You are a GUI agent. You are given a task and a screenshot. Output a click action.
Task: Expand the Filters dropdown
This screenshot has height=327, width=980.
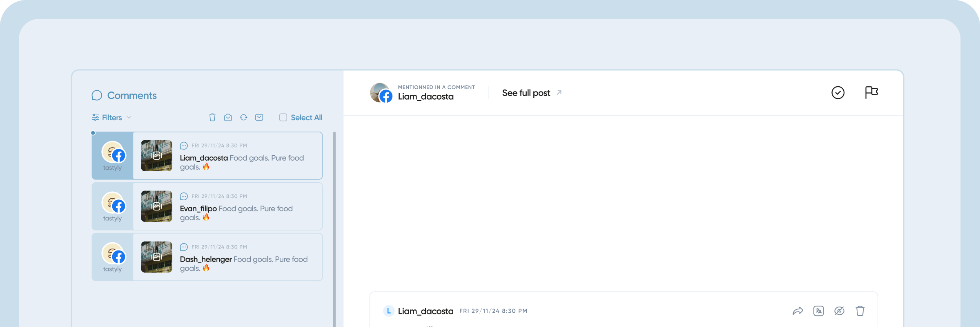tap(111, 117)
